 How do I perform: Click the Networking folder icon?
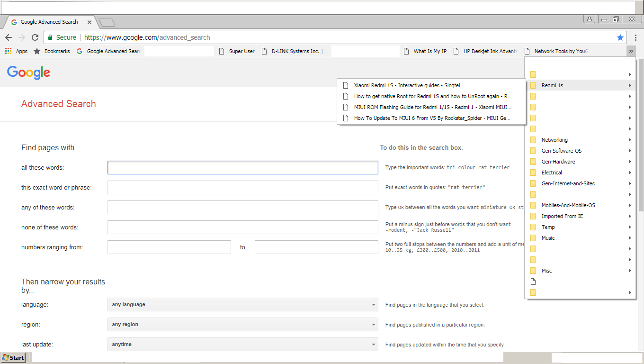(533, 140)
